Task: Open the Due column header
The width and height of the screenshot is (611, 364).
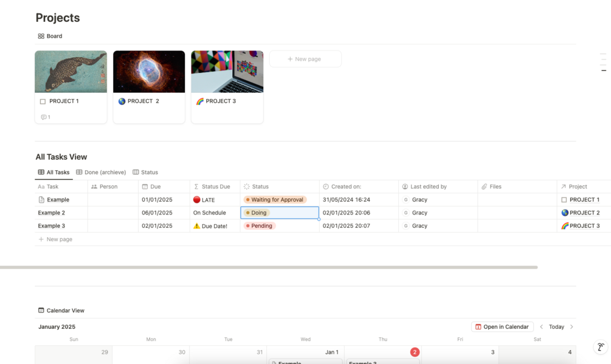Action: click(x=164, y=187)
